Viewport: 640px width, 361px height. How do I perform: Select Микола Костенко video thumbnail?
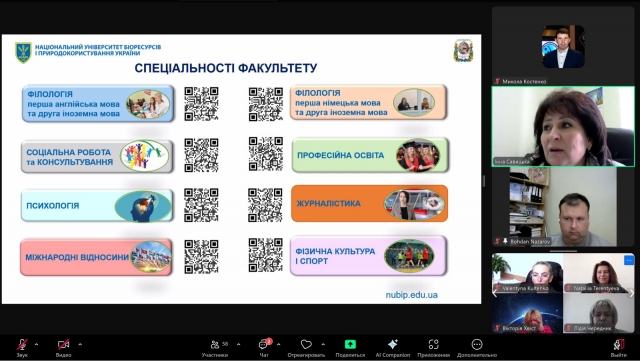pos(563,47)
